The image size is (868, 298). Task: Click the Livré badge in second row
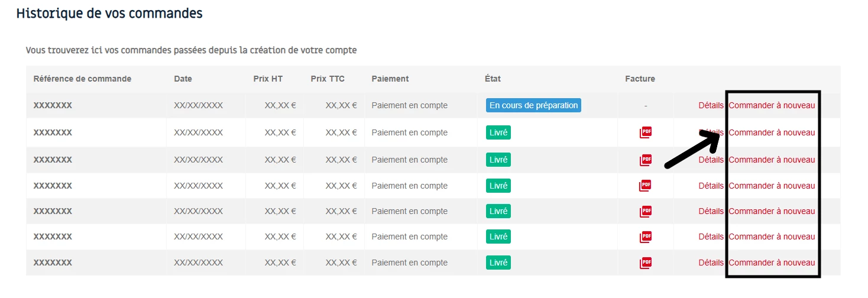coord(498,132)
